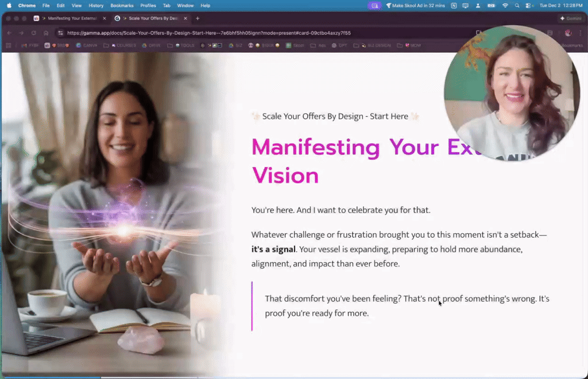The width and height of the screenshot is (588, 379).
Task: Expand the MOM bookmark folder
Action: tap(409, 45)
